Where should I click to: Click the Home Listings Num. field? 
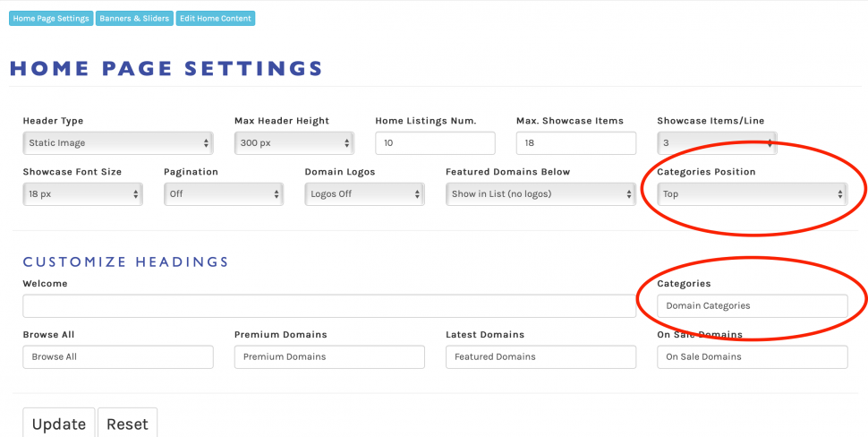click(435, 143)
